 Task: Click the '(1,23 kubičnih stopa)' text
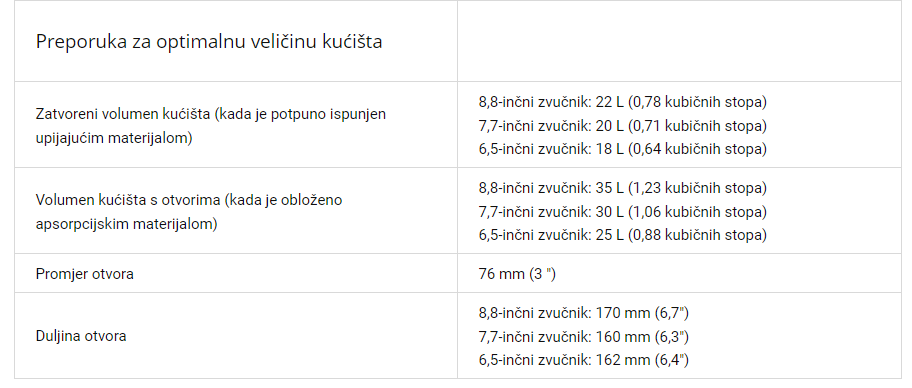pos(697,188)
